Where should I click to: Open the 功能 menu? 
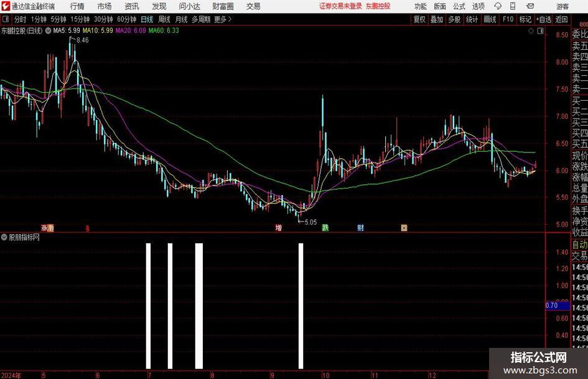(421, 6)
